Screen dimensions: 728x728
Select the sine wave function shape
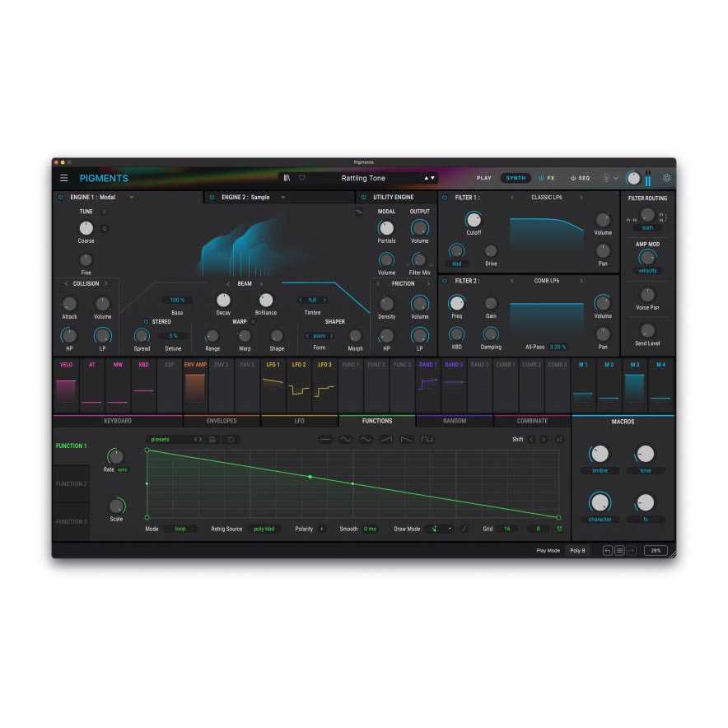(x=345, y=439)
